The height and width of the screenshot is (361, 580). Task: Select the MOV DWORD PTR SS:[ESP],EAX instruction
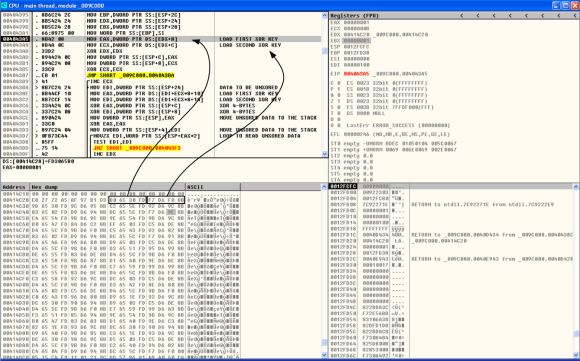tap(129, 118)
